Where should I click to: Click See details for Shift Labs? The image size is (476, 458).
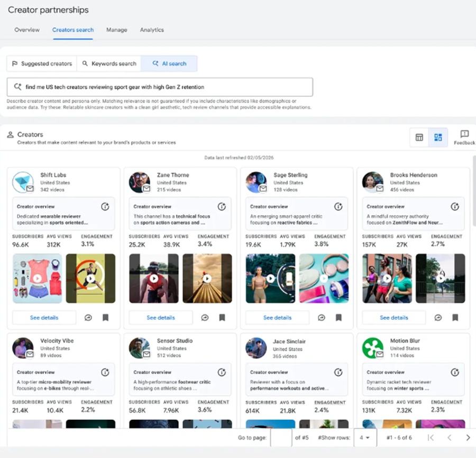pyautogui.click(x=44, y=318)
